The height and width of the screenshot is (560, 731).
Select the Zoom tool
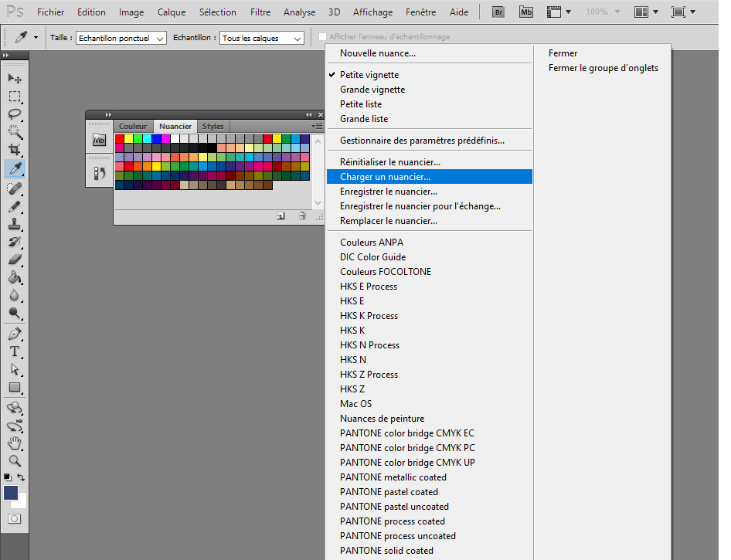[x=15, y=461]
